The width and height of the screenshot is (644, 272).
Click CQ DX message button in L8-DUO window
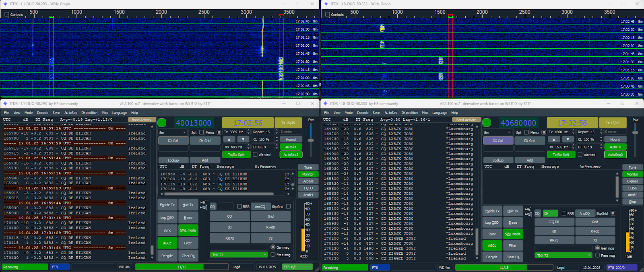pyautogui.click(x=554, y=222)
